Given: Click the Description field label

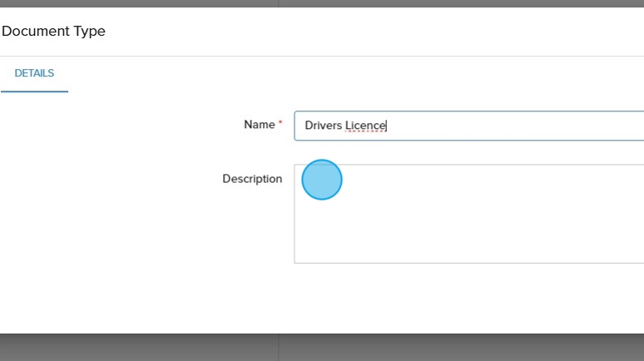Looking at the screenshot, I should 252,179.
